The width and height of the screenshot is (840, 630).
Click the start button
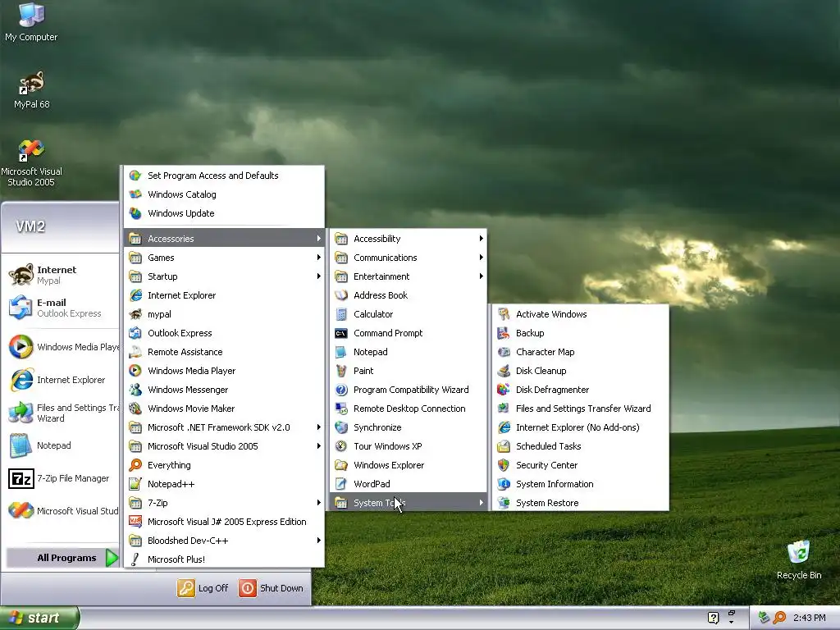(39, 618)
